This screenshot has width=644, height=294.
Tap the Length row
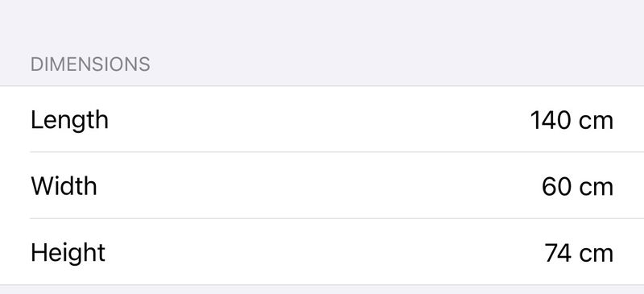[322, 119]
